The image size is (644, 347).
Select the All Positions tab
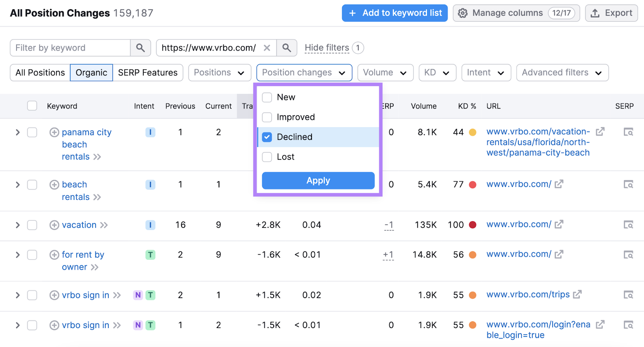[40, 73]
